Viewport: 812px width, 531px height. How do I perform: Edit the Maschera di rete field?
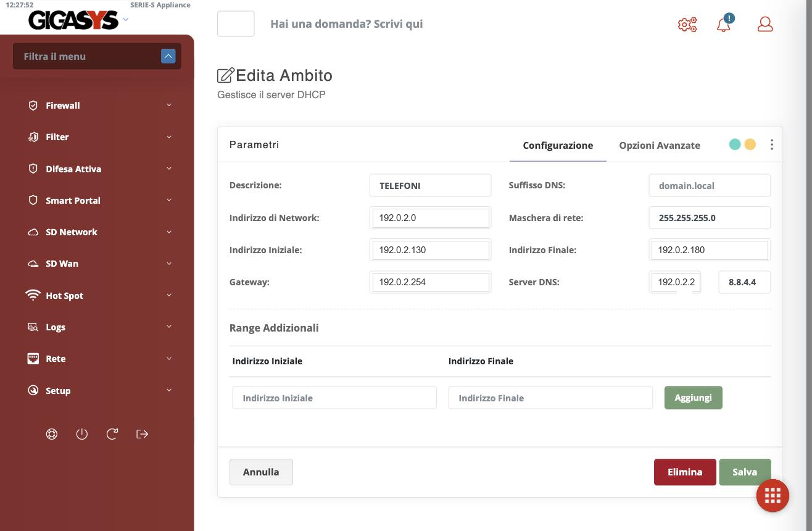[710, 217]
